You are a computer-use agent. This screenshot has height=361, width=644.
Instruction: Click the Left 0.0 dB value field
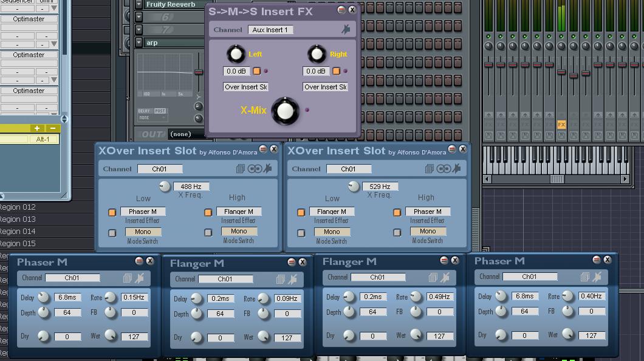click(236, 71)
